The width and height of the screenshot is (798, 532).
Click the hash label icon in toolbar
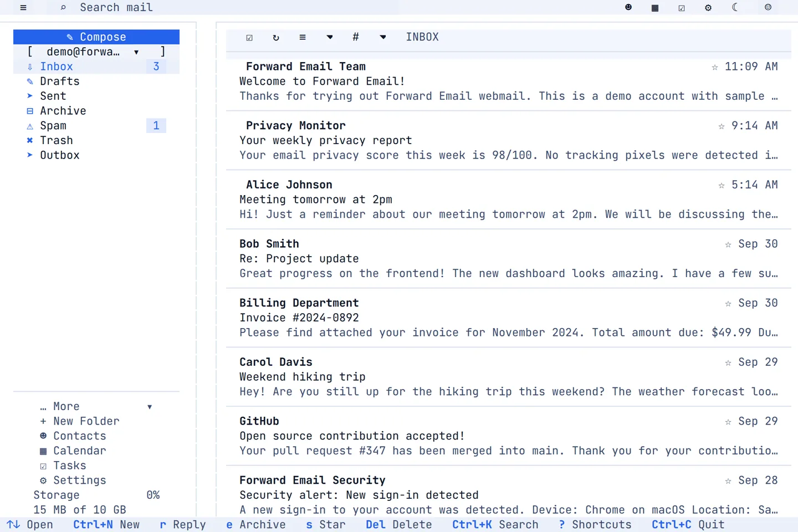coord(356,37)
